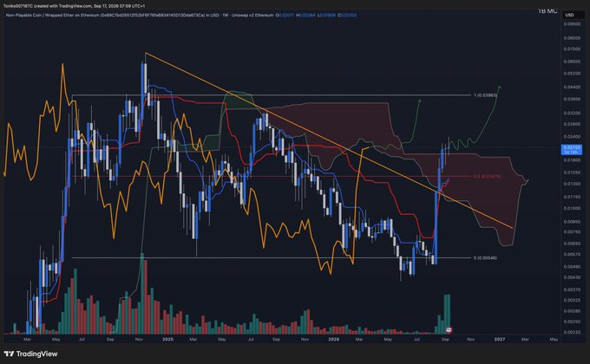Click the TradingView logo at bottom left

click(31, 354)
